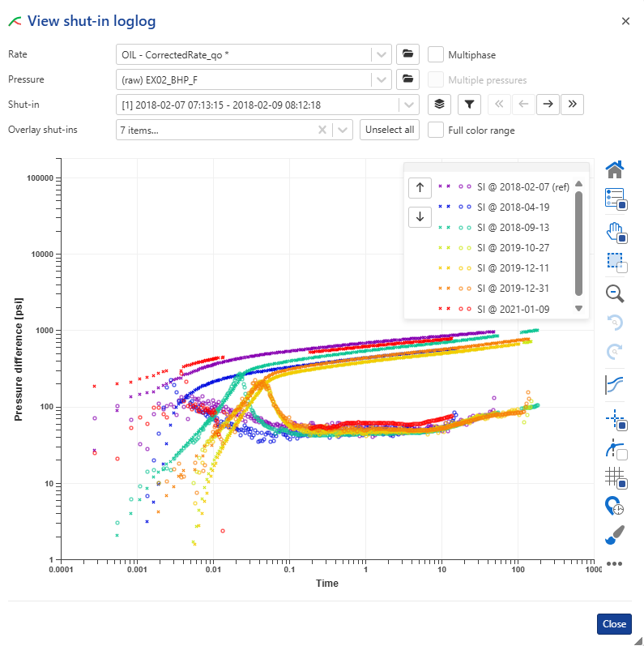The image size is (644, 646).
Task: Click the legend list scrollbar
Action: click(x=578, y=243)
